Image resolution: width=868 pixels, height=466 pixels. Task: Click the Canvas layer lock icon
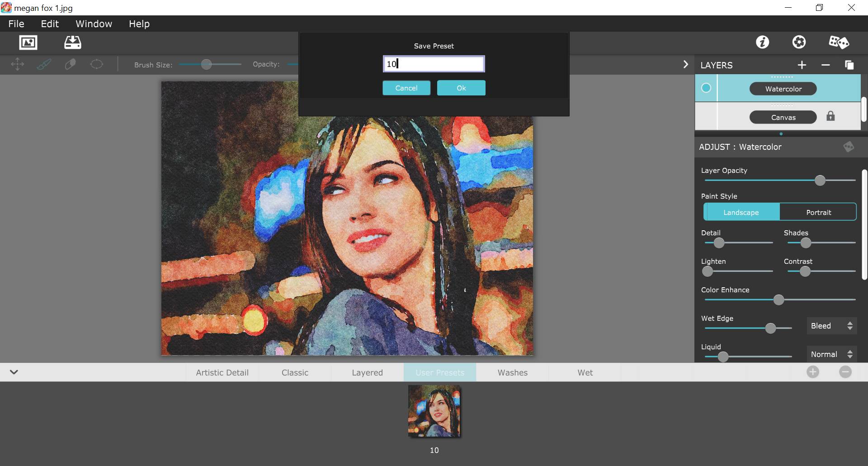(x=830, y=116)
